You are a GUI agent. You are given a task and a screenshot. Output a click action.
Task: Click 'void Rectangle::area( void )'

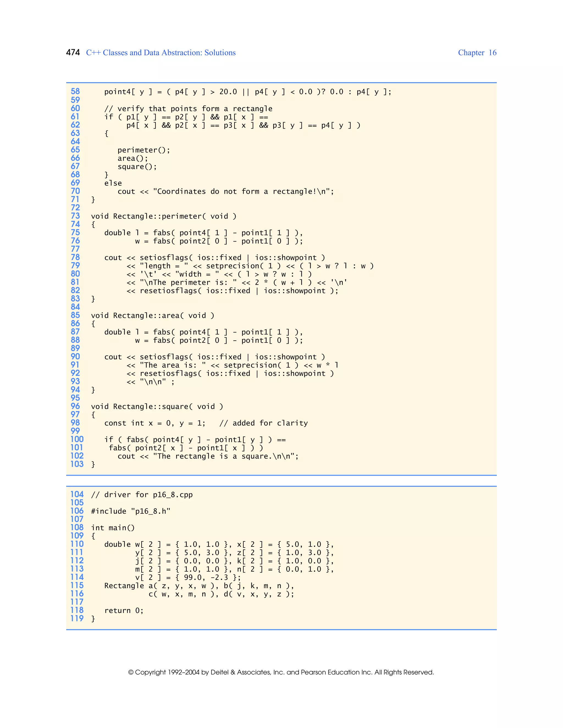click(x=153, y=315)
